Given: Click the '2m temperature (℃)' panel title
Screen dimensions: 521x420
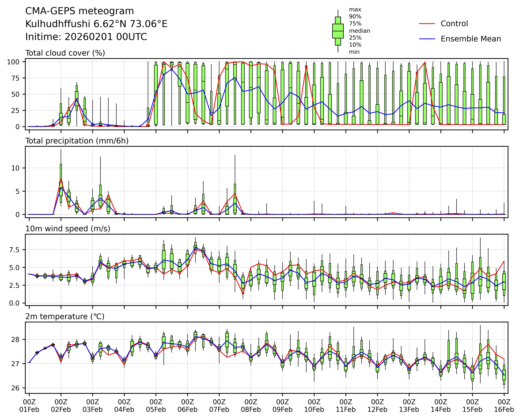Looking at the screenshot, I should pyautogui.click(x=65, y=316).
